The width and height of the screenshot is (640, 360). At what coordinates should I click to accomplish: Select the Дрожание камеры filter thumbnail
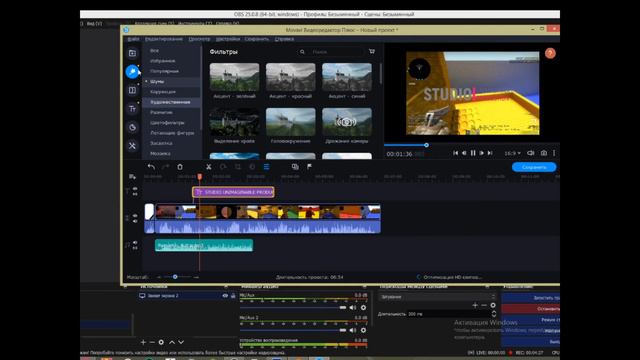coord(347,122)
